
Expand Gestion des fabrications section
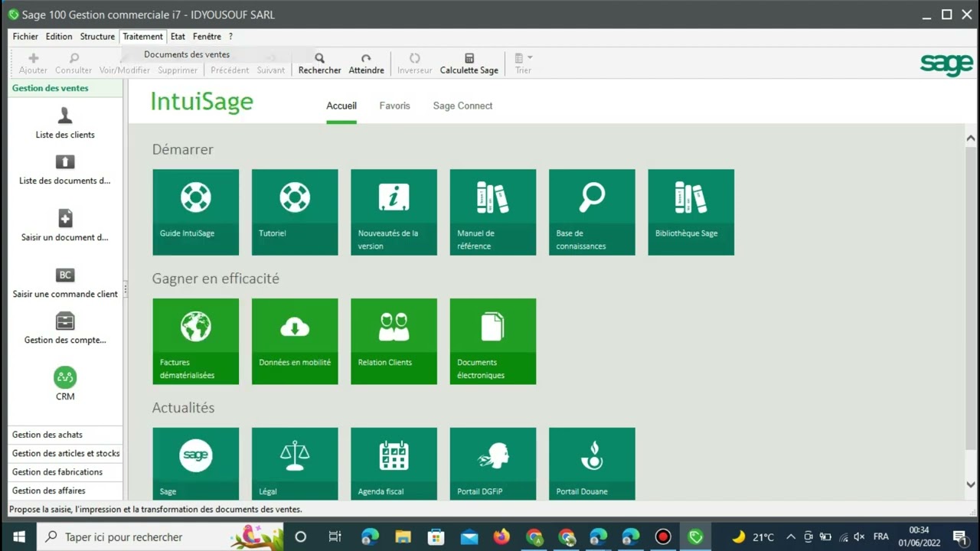coord(65,472)
